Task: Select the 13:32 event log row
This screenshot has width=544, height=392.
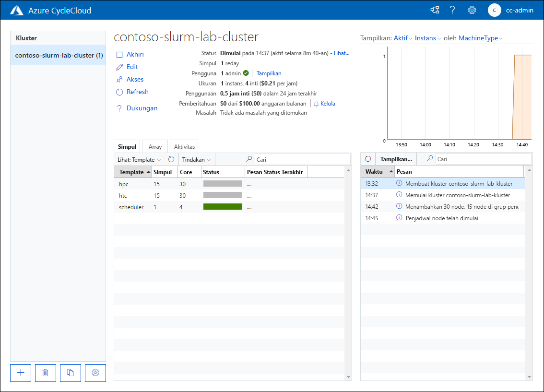Action: pyautogui.click(x=446, y=182)
